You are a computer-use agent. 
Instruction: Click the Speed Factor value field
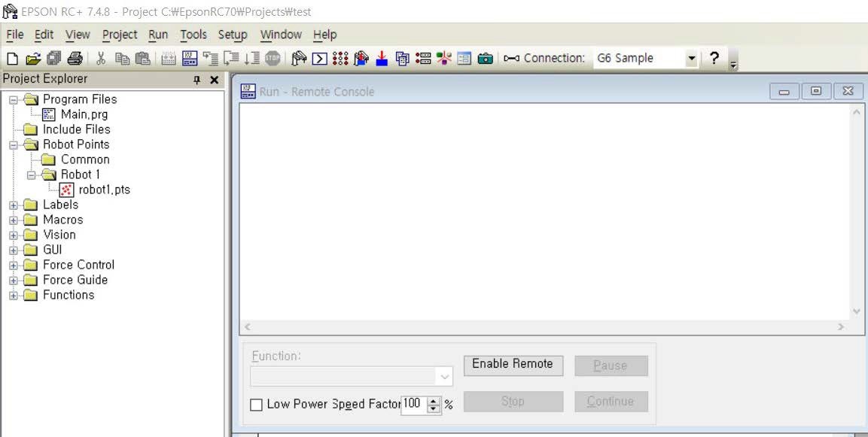[414, 405]
